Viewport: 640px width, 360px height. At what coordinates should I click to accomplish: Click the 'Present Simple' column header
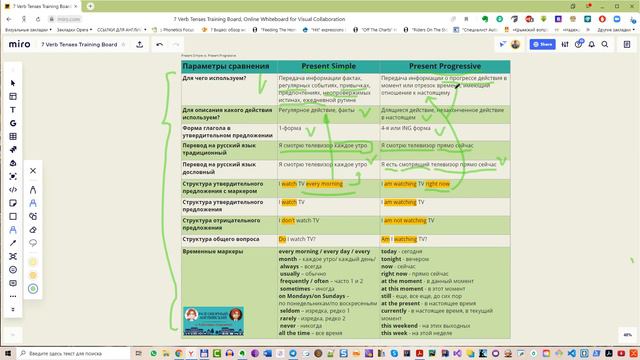click(329, 66)
